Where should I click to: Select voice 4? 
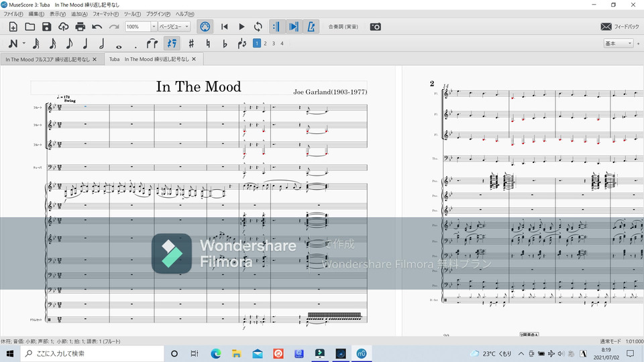[x=282, y=43]
